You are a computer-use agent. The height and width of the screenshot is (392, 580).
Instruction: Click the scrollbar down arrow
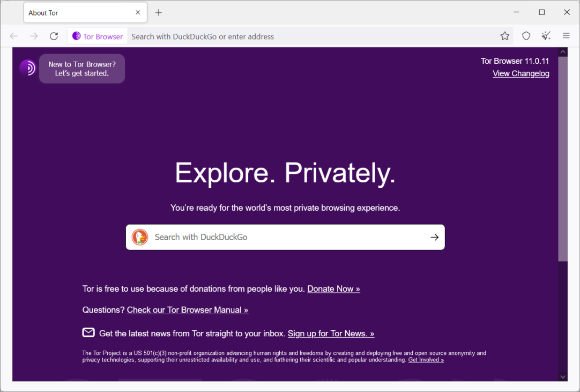[563, 376]
